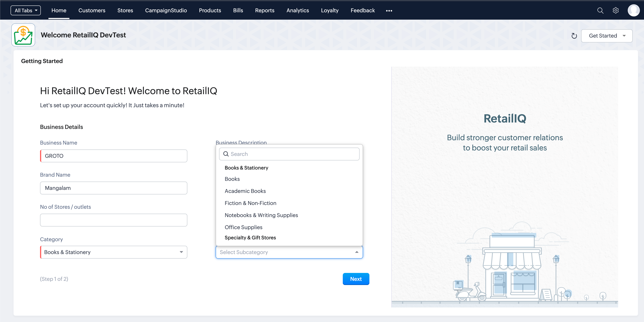The image size is (644, 322).
Task: Click the refresh icon beside Get Started
Action: point(574,36)
